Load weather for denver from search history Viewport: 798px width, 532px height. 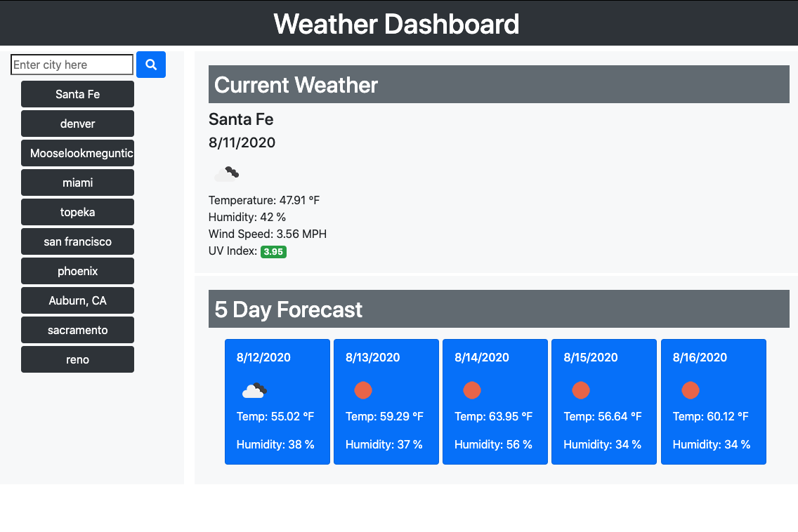coord(77,124)
